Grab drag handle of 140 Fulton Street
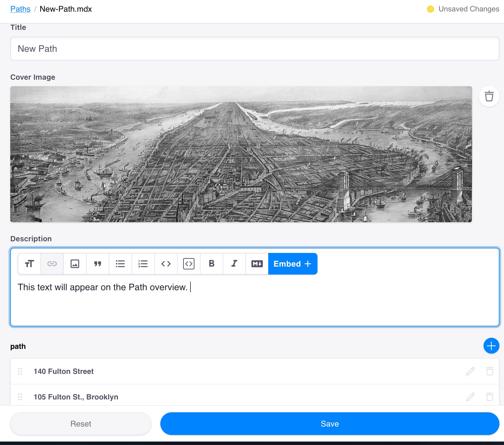 click(20, 371)
